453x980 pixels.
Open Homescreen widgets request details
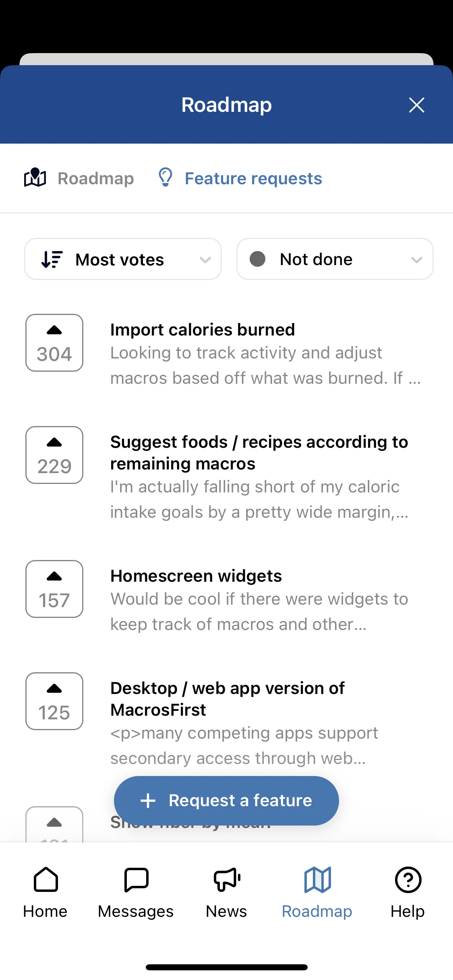click(x=265, y=600)
